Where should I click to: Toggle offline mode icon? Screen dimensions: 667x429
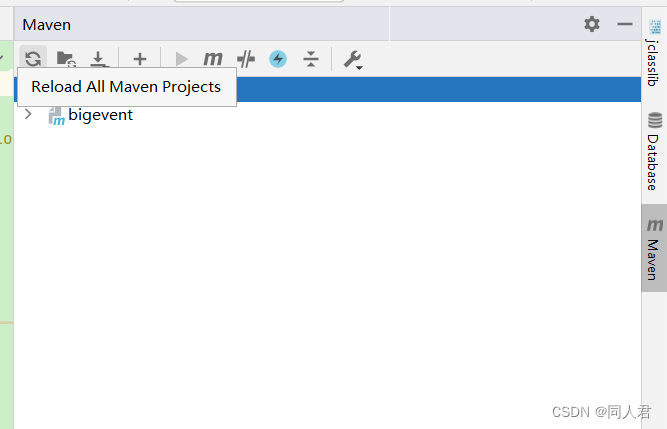point(246,59)
